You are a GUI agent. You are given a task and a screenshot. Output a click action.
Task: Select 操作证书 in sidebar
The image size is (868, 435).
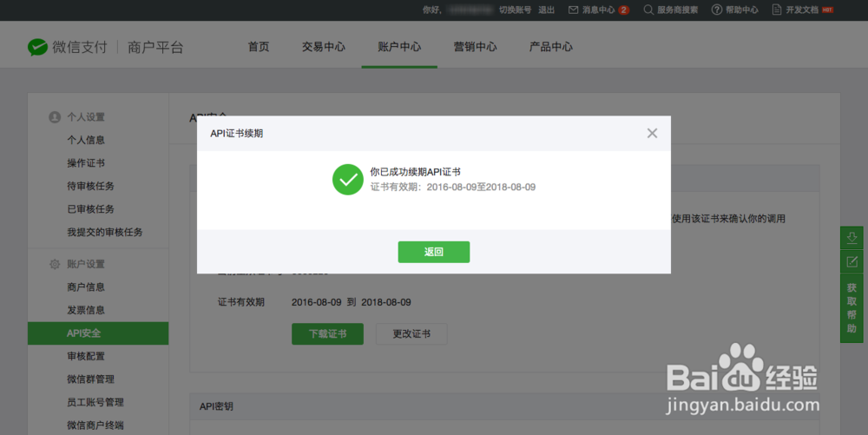(x=86, y=162)
